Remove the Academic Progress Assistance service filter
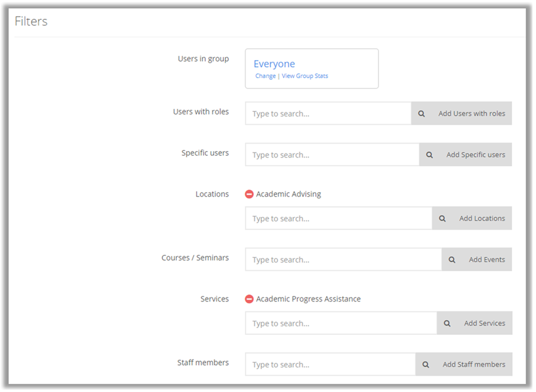This screenshot has width=536, height=392. (x=249, y=299)
